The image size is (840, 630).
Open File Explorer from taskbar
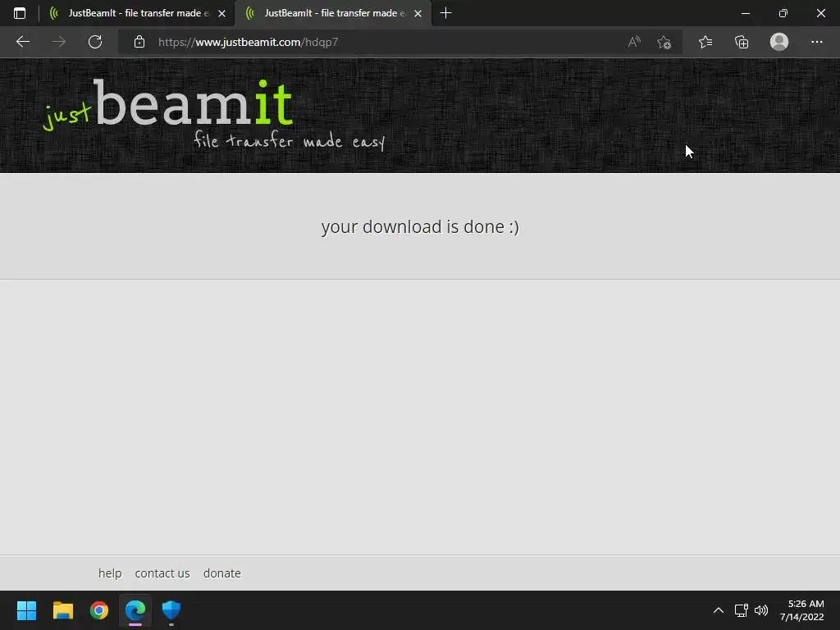62,610
